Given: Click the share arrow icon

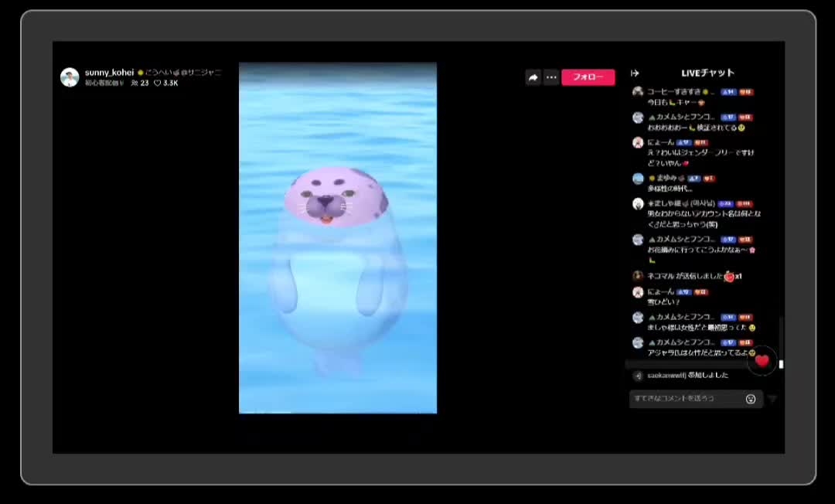Looking at the screenshot, I should (533, 77).
